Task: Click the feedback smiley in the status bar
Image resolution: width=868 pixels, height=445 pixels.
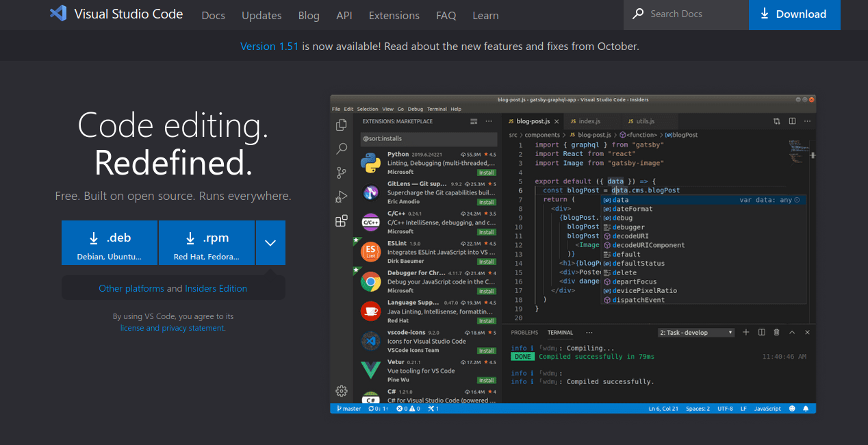Action: (x=792, y=409)
